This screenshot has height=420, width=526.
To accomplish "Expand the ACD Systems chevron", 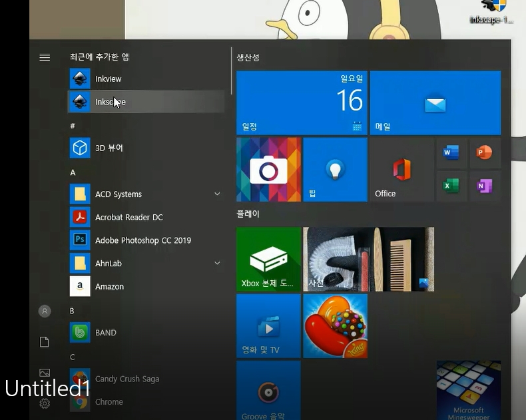I will coord(217,194).
